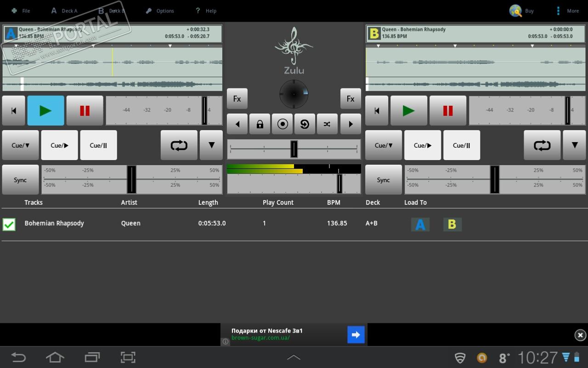Image resolution: width=588 pixels, height=368 pixels.
Task: Open Fx panel for Deck B
Action: (351, 99)
